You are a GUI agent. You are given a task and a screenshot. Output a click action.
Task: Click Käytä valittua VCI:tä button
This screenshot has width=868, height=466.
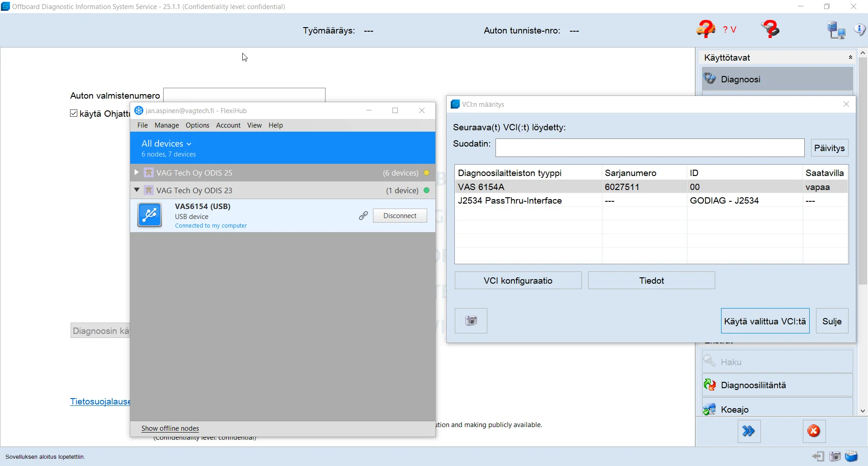pyautogui.click(x=765, y=321)
